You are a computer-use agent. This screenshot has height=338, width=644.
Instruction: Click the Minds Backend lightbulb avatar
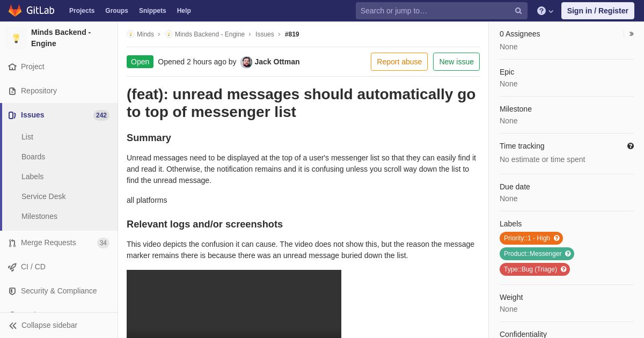[x=16, y=38]
